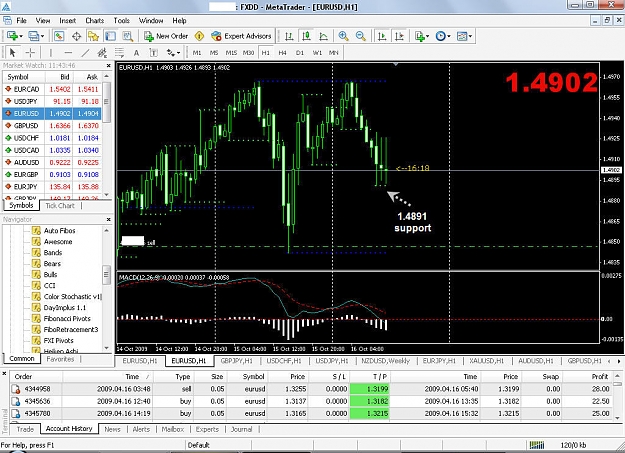Viewport: 625px width, 453px height.
Task: Expand the Periods dropdown arrow
Action: point(449,36)
